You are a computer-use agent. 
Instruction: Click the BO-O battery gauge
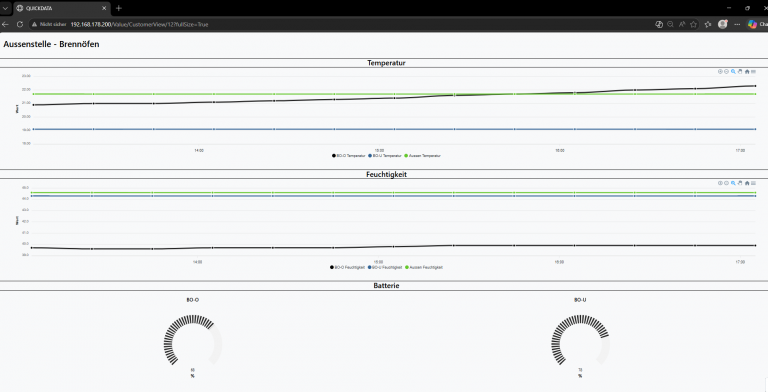192,341
